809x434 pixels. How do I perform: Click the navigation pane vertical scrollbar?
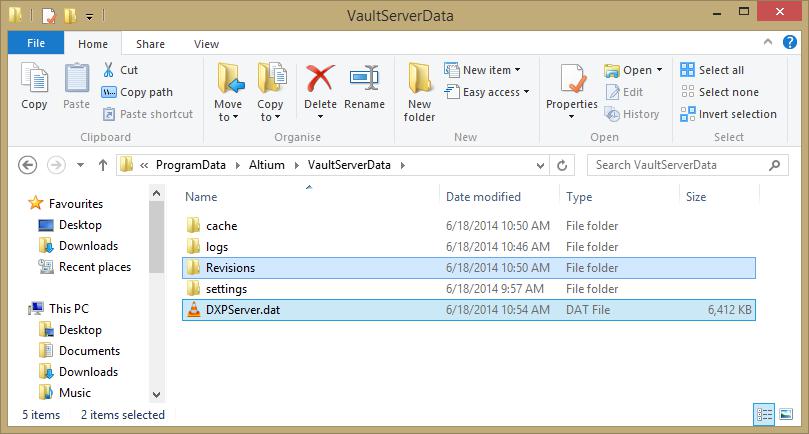(156, 300)
